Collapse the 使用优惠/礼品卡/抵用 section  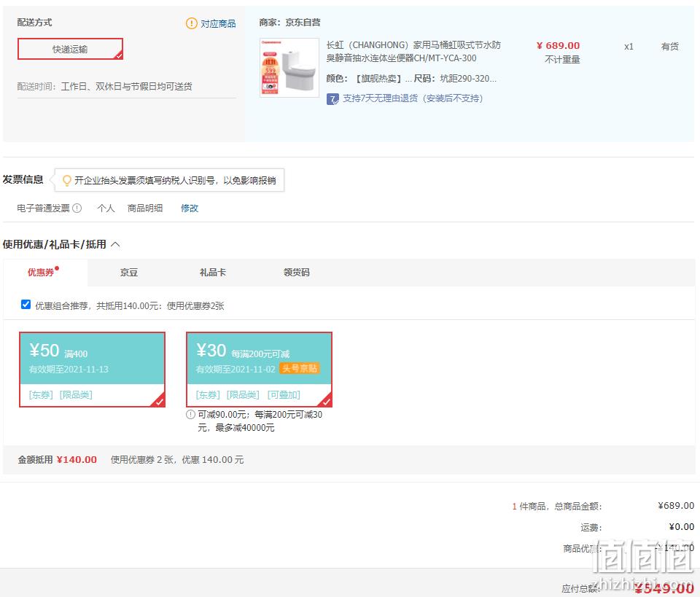click(115, 244)
